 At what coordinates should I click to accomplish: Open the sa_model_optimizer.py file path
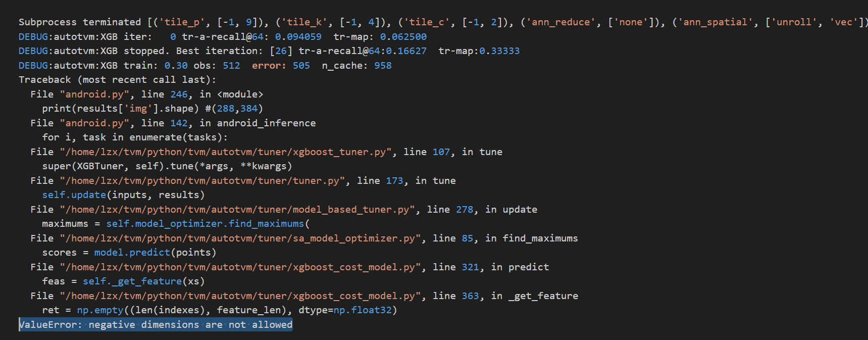pos(240,238)
